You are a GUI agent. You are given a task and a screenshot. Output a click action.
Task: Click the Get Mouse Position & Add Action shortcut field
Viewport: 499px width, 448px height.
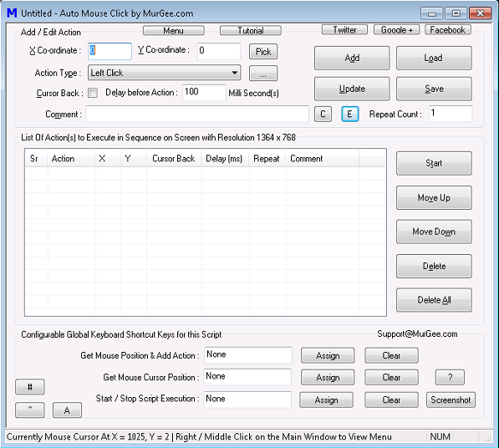(x=248, y=355)
